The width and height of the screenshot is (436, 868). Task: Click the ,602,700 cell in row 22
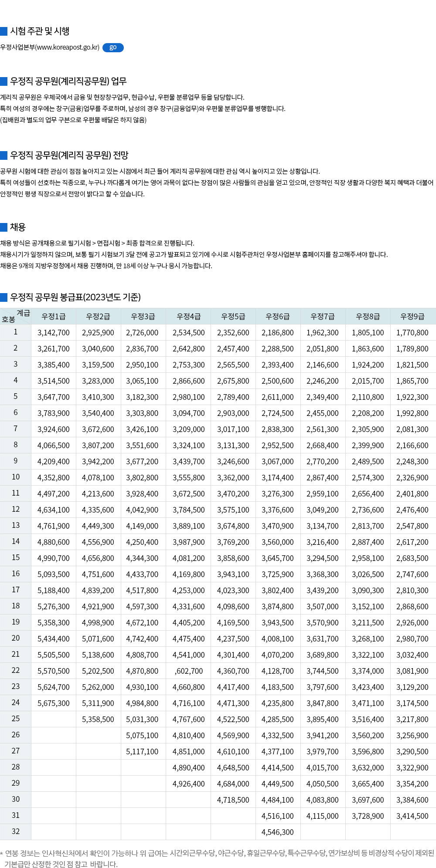[188, 671]
